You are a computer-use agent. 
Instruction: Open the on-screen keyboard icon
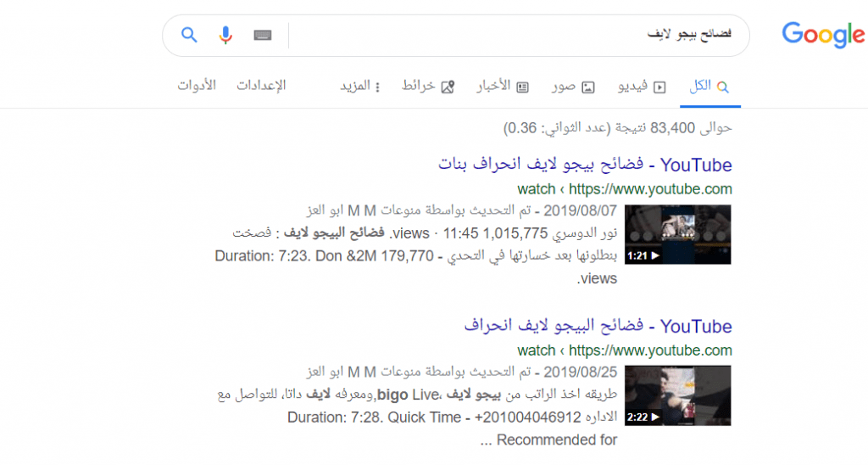(x=263, y=36)
